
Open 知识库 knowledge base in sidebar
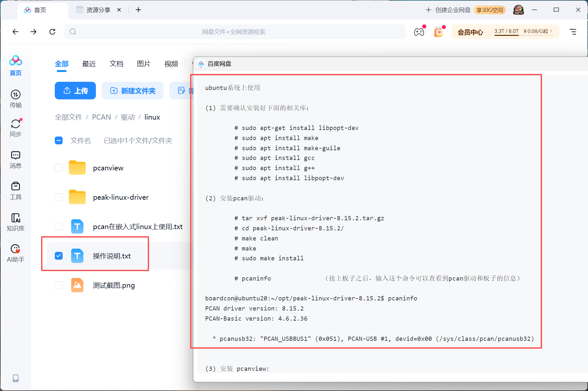16,222
